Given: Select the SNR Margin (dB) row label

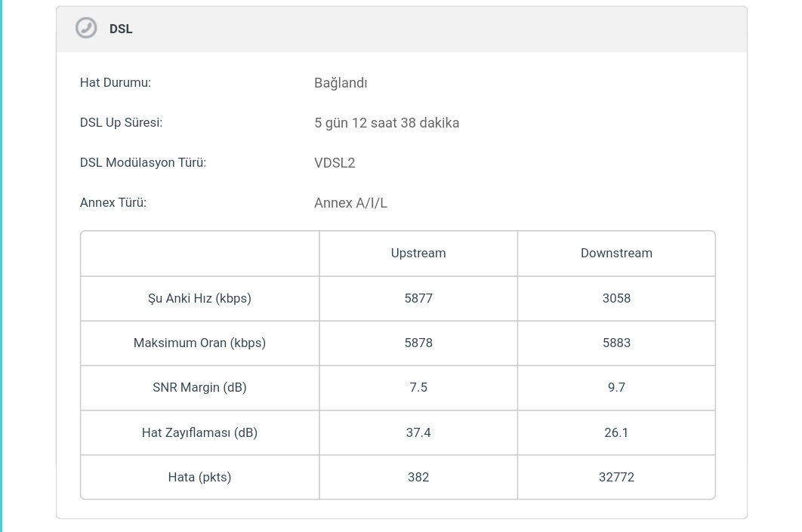Looking at the screenshot, I should click(x=199, y=387).
